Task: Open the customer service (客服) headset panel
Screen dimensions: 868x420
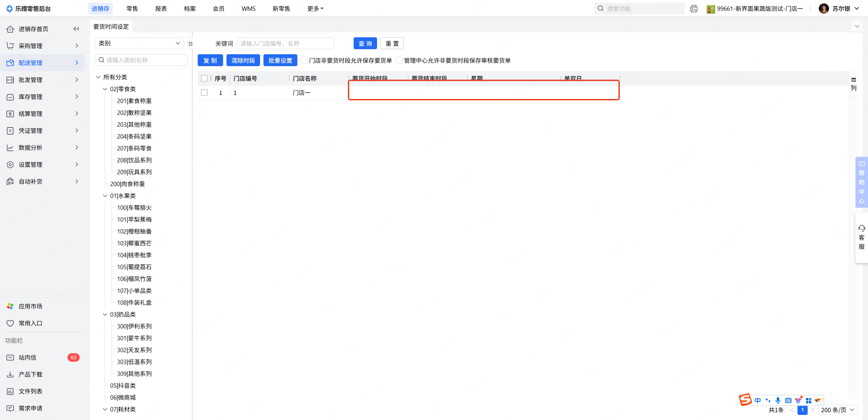Action: [x=862, y=237]
